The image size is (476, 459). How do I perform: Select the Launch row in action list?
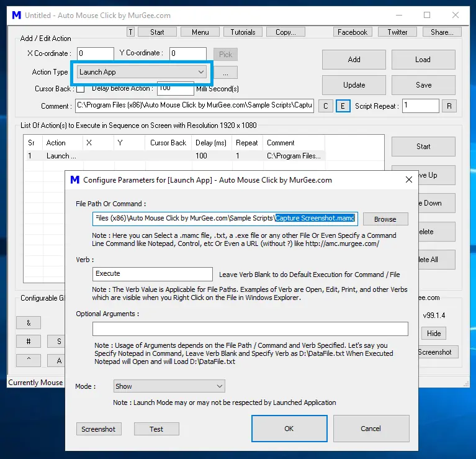pyautogui.click(x=176, y=156)
